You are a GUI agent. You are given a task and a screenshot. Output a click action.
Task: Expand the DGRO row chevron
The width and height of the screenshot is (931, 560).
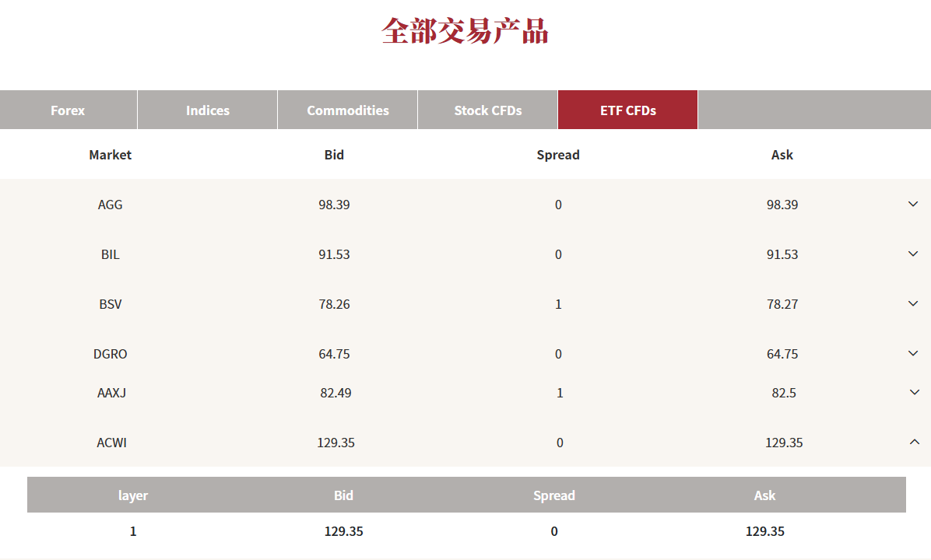[x=913, y=354]
